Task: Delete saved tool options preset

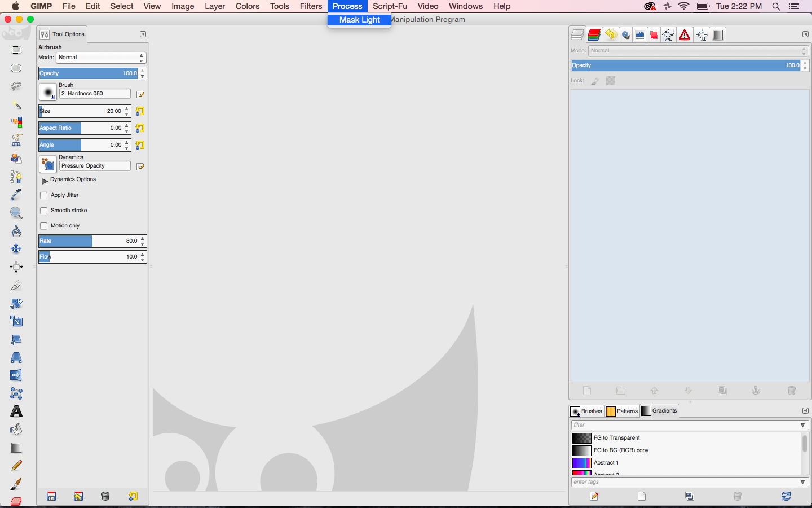Action: coord(105,496)
